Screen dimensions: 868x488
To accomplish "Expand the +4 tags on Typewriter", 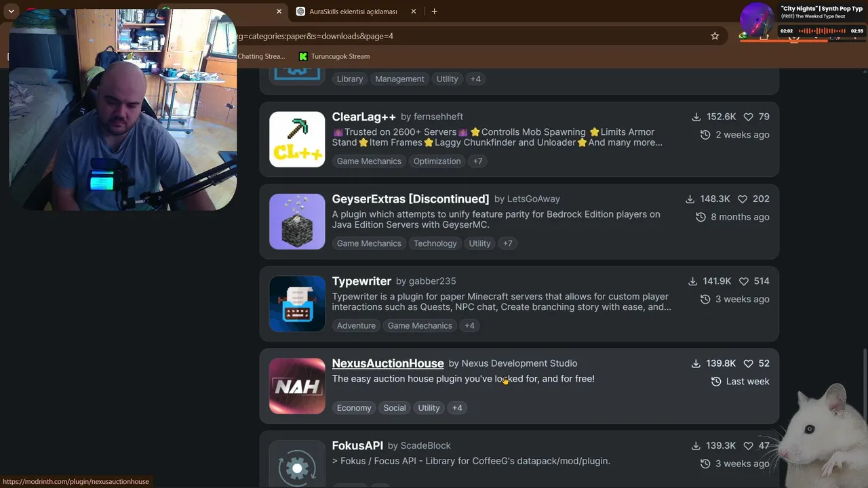I will pos(469,326).
